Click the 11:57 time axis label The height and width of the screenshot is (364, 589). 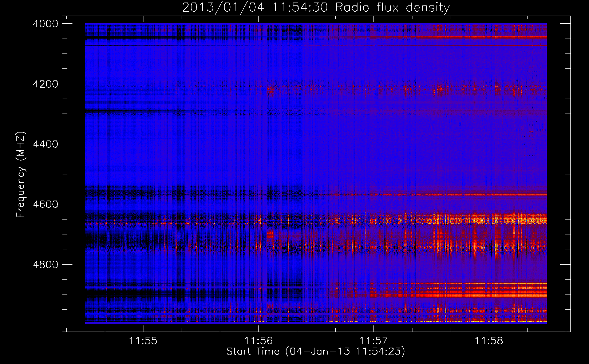[373, 341]
